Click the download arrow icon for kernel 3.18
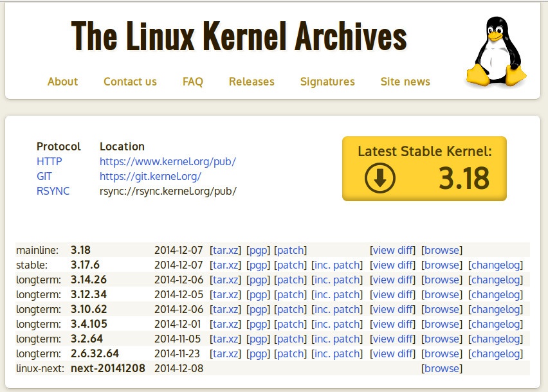The image size is (548, 392). [x=380, y=179]
